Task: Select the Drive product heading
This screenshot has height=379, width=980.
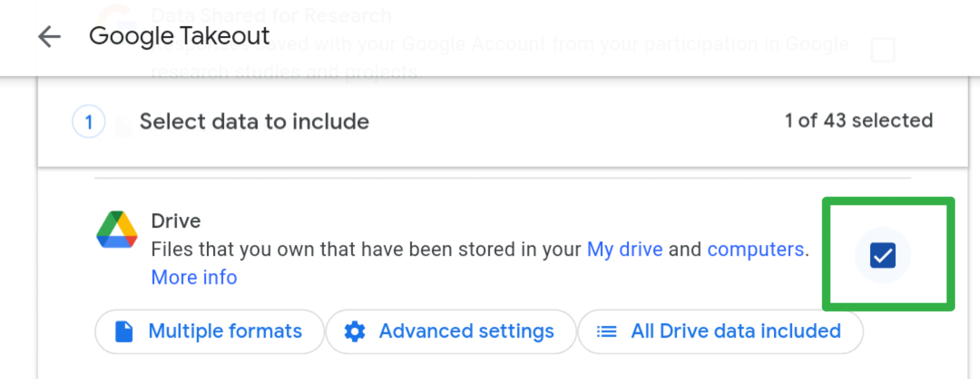Action: tap(176, 221)
